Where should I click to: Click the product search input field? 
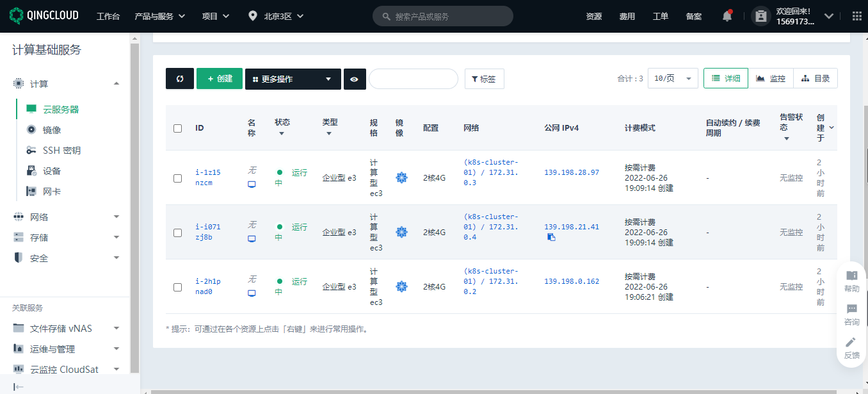pyautogui.click(x=442, y=15)
